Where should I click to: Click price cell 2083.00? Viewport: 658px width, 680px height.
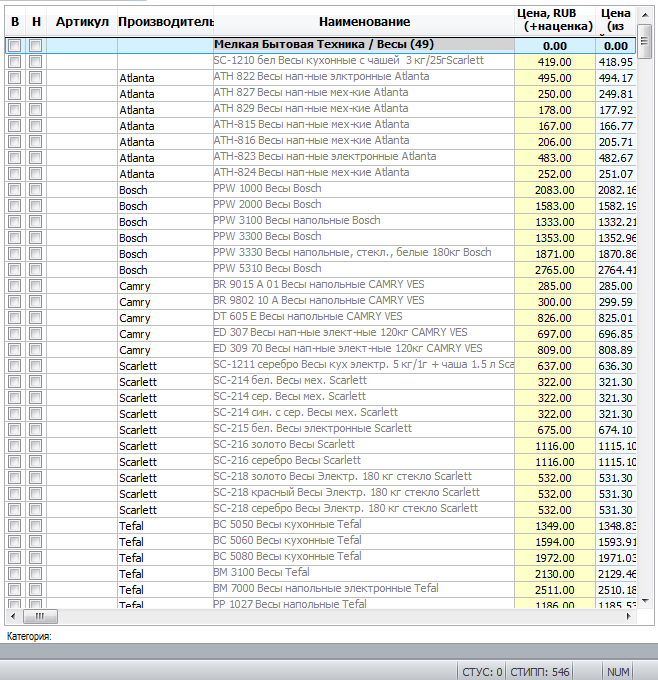point(555,190)
